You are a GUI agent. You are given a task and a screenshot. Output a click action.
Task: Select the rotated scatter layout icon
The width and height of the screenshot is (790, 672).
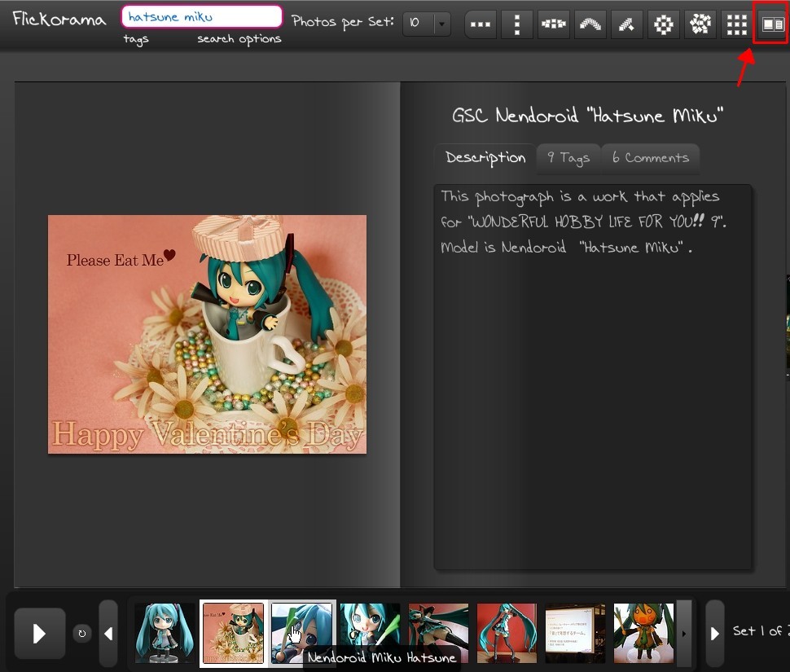(700, 24)
